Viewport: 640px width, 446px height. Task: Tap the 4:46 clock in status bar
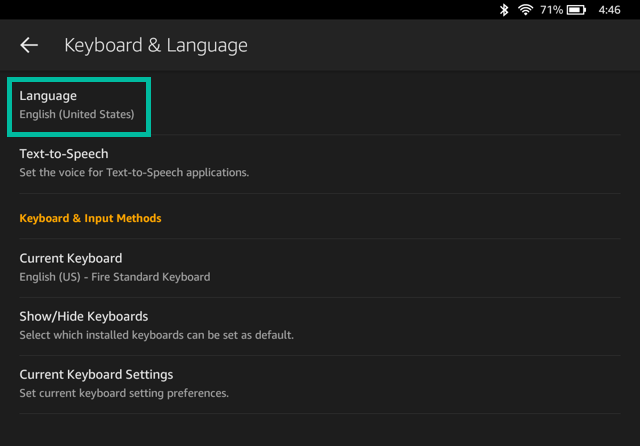(609, 10)
